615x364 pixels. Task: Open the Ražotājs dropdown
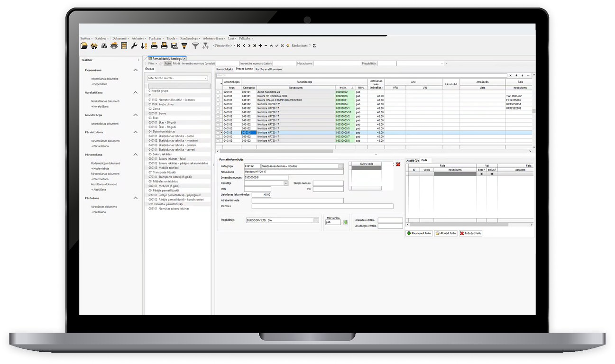pos(286,183)
